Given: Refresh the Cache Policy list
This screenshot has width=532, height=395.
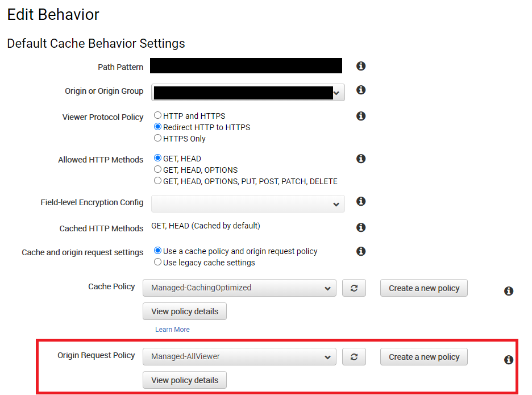Looking at the screenshot, I should pos(354,288).
